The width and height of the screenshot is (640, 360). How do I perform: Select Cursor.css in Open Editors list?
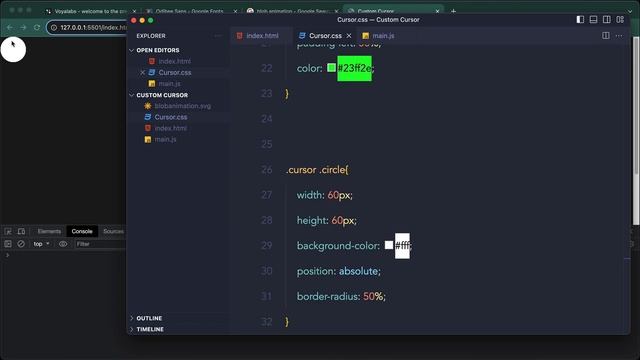tap(175, 73)
